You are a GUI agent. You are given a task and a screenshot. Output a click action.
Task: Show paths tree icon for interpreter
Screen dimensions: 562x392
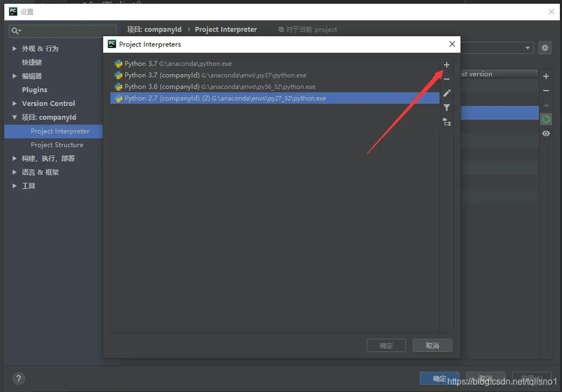coord(447,122)
